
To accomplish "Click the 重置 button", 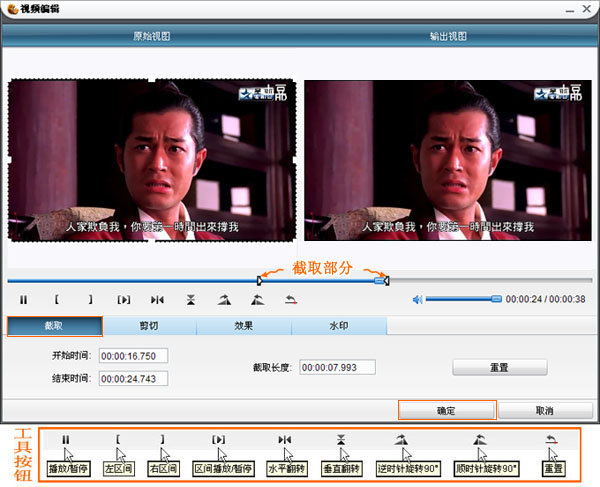I will 500,368.
